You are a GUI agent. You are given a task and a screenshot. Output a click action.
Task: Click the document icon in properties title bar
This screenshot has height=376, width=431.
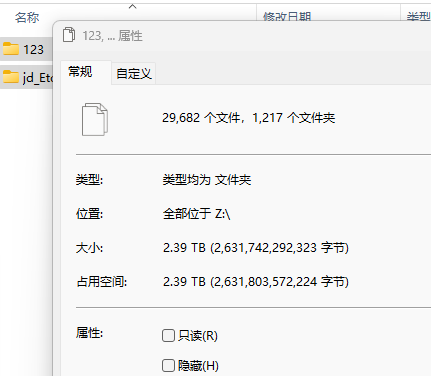[69, 35]
